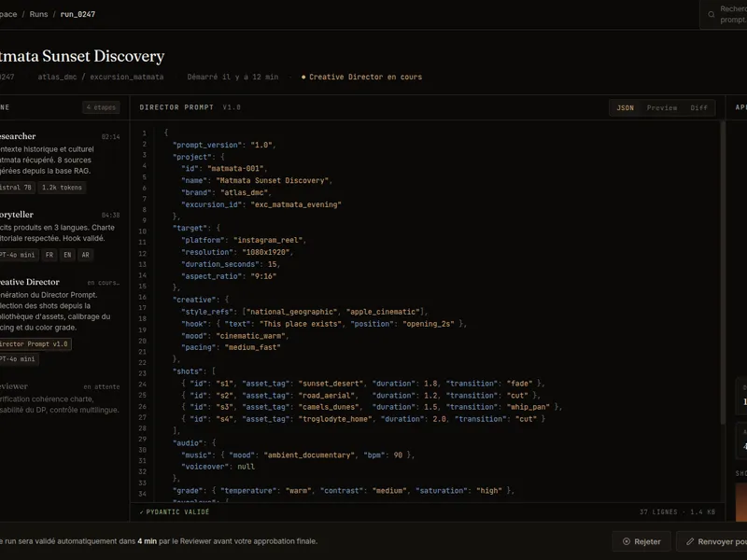
Task: Click the V1.0 version label
Action: pyautogui.click(x=232, y=107)
